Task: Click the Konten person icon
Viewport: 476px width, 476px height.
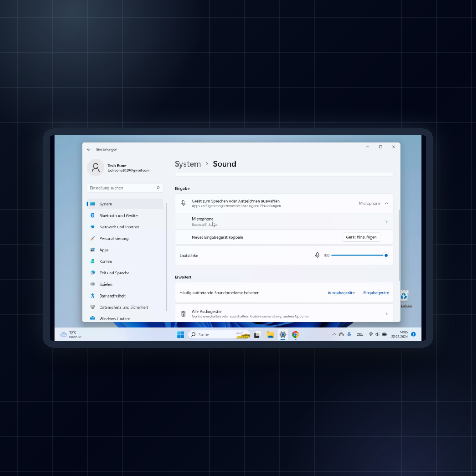Action: click(x=92, y=261)
